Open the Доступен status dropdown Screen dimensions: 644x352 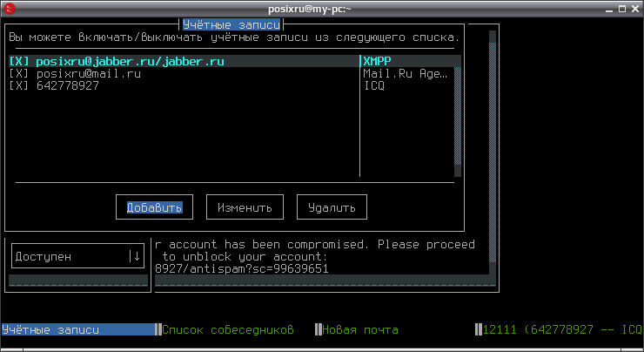pos(77,256)
